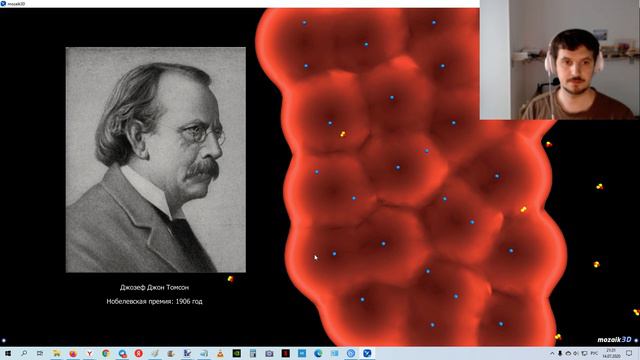Open the clock and date flyout
Image resolution: width=640 pixels, height=360 pixels.
(611, 353)
